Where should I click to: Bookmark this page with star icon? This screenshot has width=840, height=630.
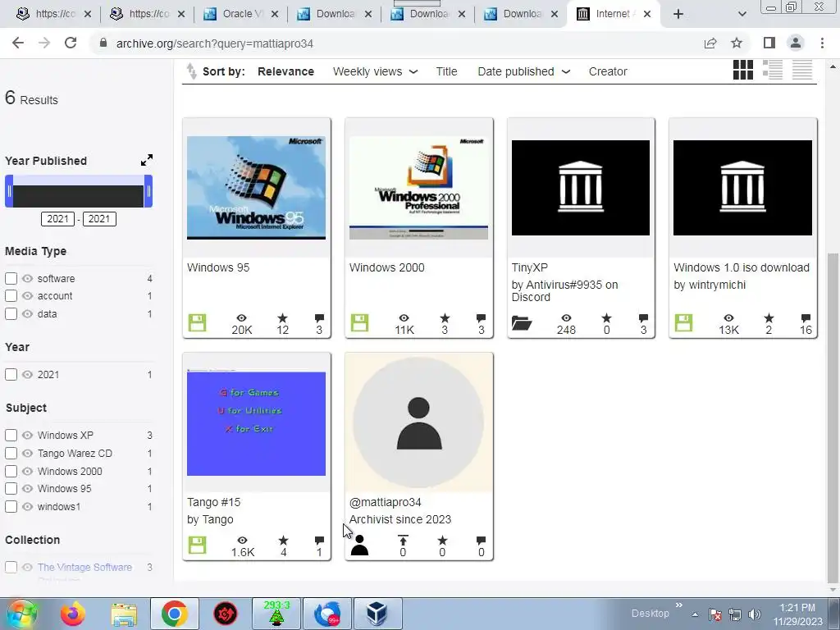click(737, 43)
